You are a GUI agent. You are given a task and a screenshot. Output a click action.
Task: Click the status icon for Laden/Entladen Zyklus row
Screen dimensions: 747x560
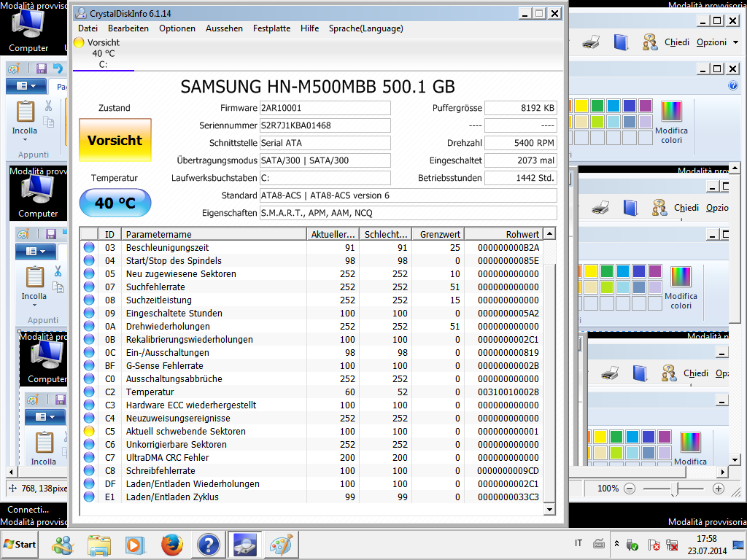click(88, 497)
